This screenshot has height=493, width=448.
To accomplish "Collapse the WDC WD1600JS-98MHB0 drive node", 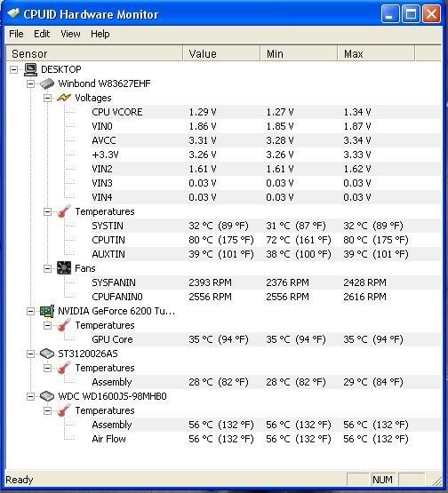I will click(x=30, y=396).
